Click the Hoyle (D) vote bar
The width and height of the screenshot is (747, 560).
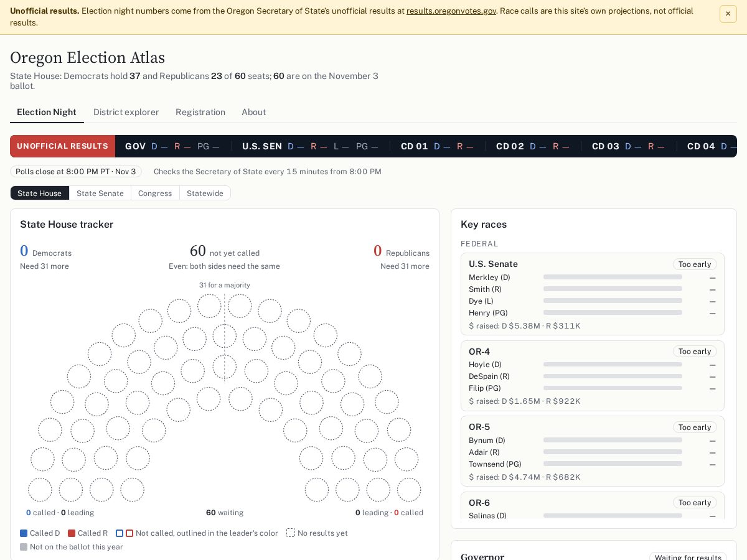[613, 365]
